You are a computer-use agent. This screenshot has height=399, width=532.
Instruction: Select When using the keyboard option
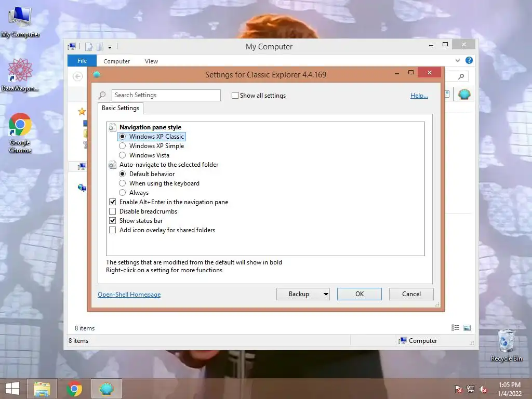point(123,183)
